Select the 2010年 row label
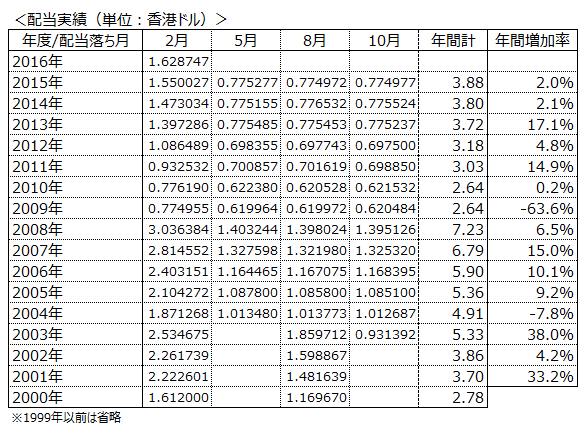Image resolution: width=585 pixels, height=437 pixels. click(x=37, y=187)
